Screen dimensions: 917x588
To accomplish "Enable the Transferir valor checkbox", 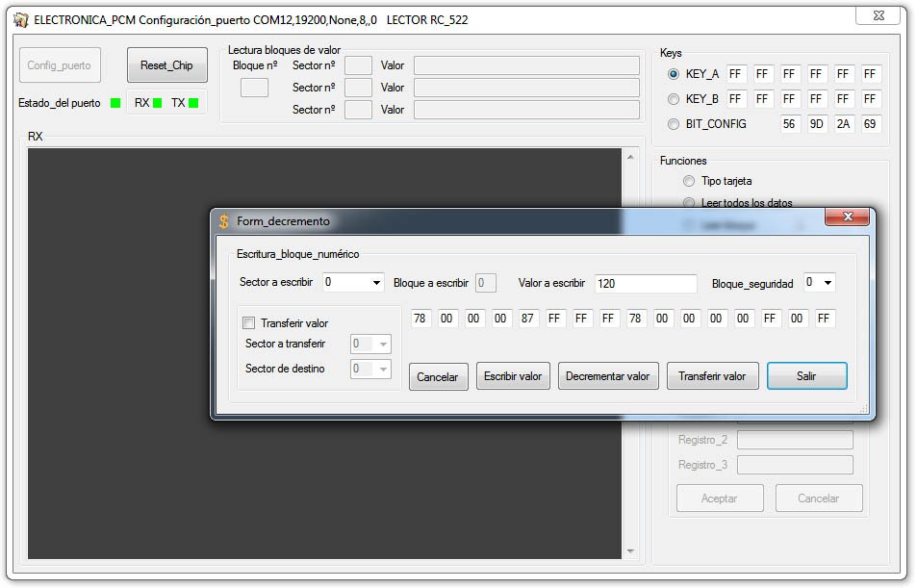I will [x=249, y=323].
